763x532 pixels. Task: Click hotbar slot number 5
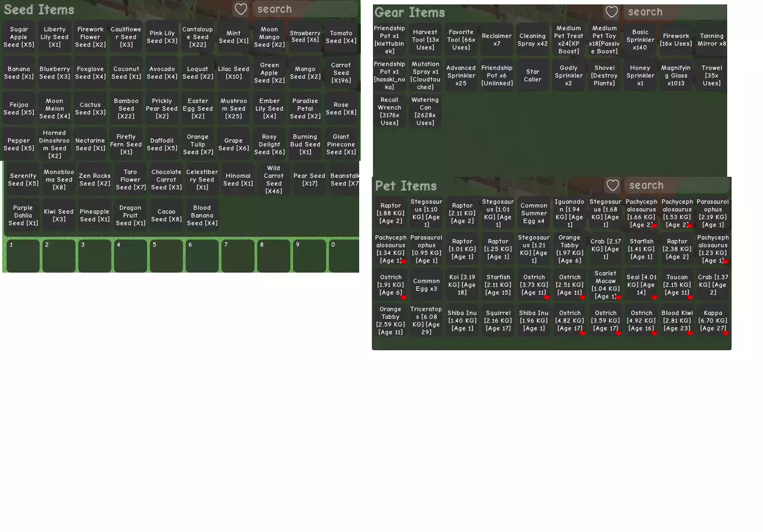166,256
